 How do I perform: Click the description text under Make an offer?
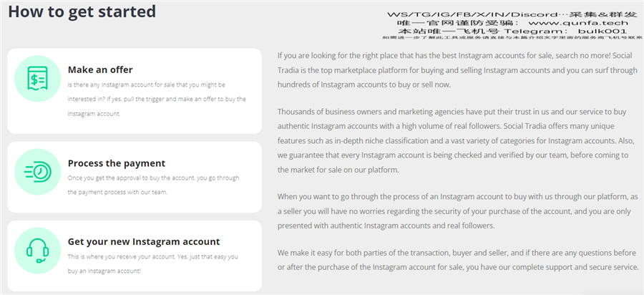[157, 99]
